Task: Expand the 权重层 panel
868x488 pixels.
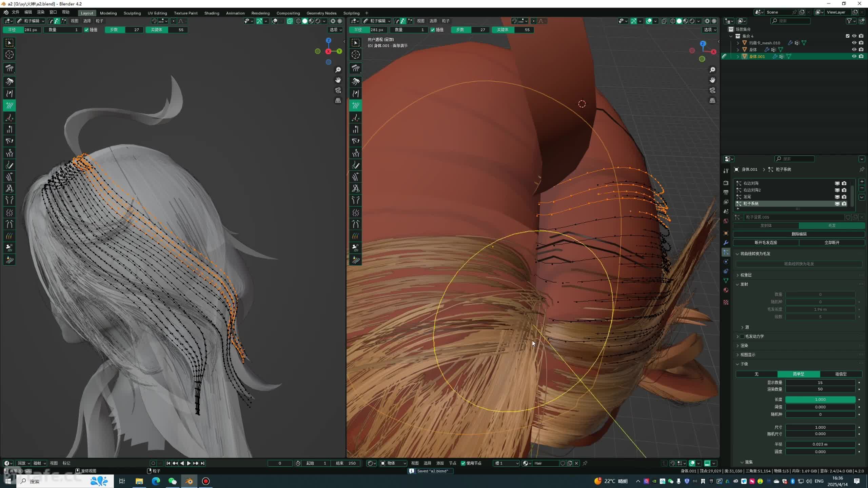Action: (746, 275)
